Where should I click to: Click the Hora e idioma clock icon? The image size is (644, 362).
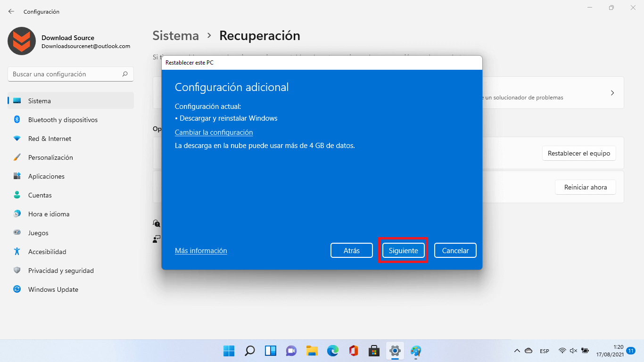[17, 214]
